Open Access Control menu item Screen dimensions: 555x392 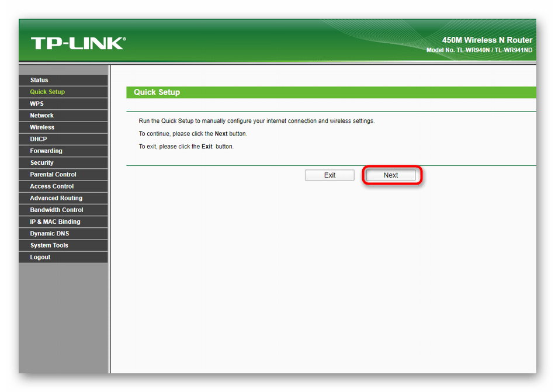[63, 186]
